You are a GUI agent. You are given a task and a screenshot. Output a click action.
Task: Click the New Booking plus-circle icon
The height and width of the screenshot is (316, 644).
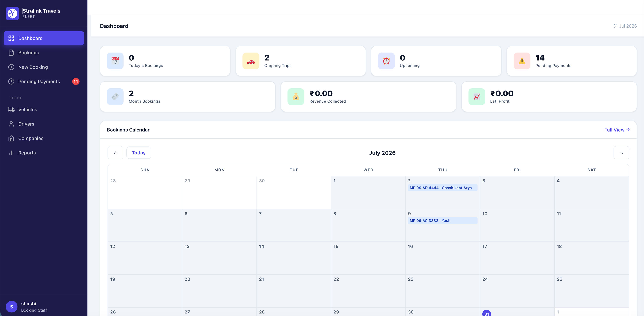click(x=11, y=67)
